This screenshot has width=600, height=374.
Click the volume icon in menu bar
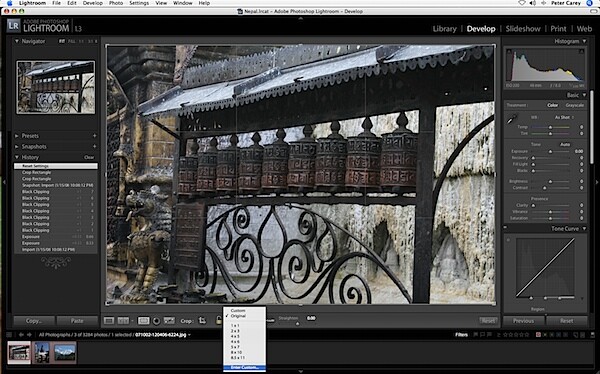click(x=532, y=3)
